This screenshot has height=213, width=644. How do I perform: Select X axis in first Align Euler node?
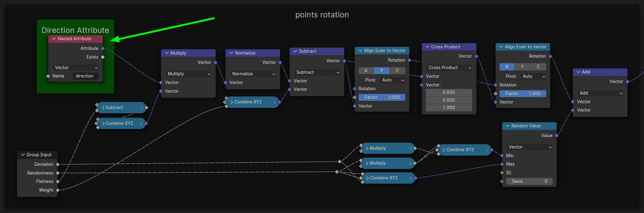366,71
